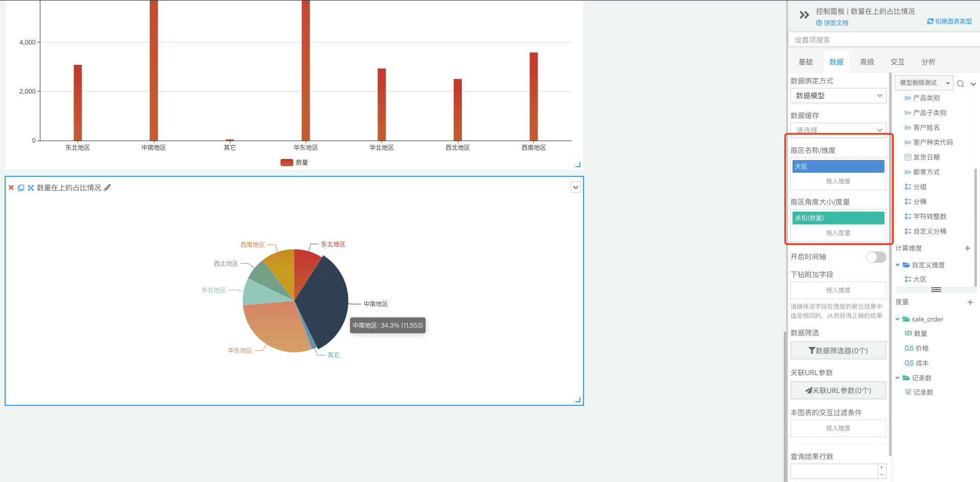The width and height of the screenshot is (980, 482).
Task: Click the 邮寄方式 string field
Action: (922, 172)
